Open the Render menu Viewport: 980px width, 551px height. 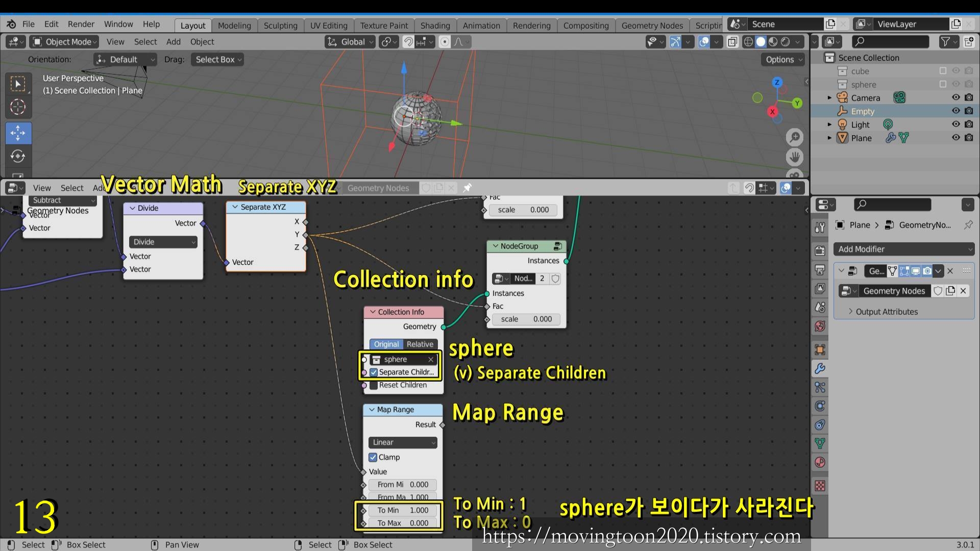tap(81, 24)
